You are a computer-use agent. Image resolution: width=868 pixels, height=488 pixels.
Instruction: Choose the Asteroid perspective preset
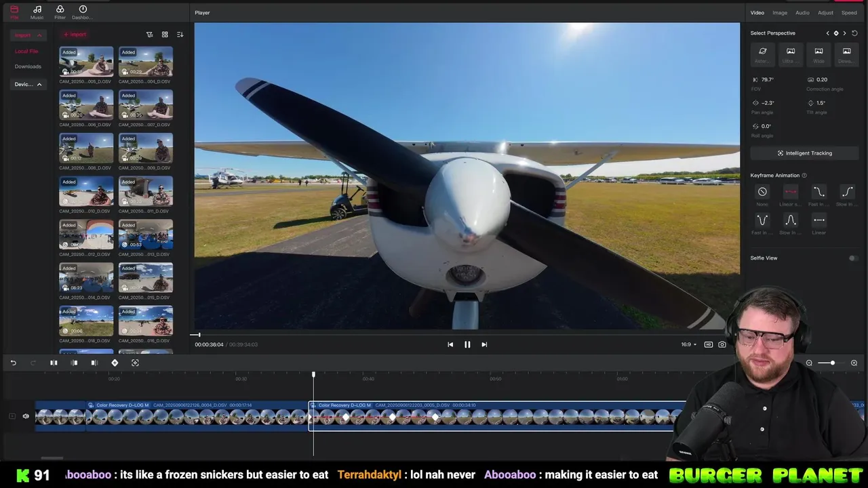point(762,54)
